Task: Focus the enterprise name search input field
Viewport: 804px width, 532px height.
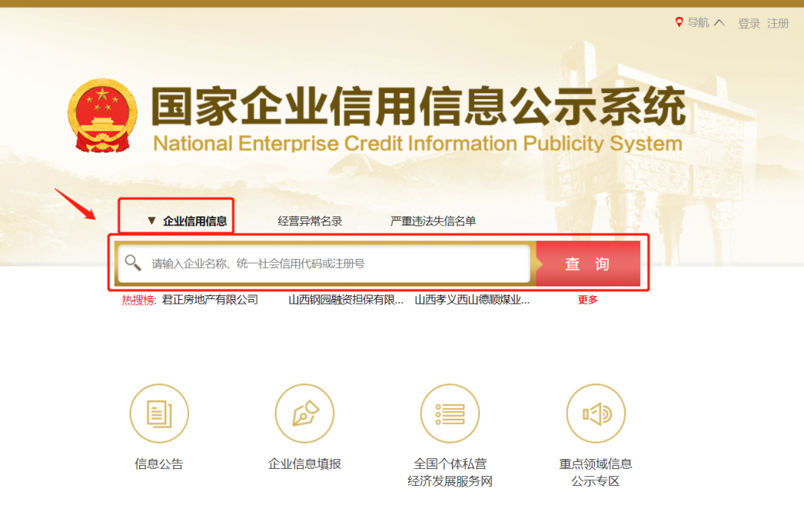Action: pyautogui.click(x=324, y=263)
